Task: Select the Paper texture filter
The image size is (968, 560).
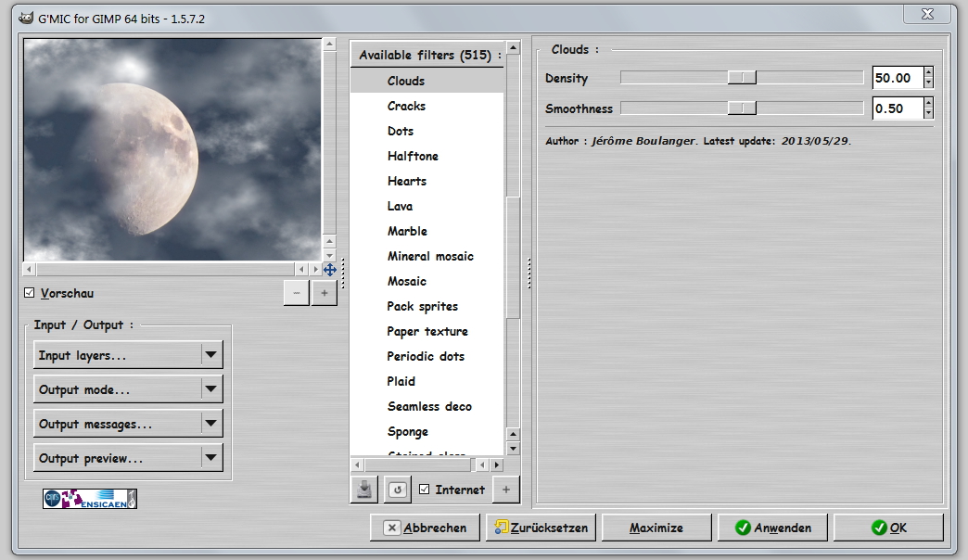Action: (x=427, y=332)
